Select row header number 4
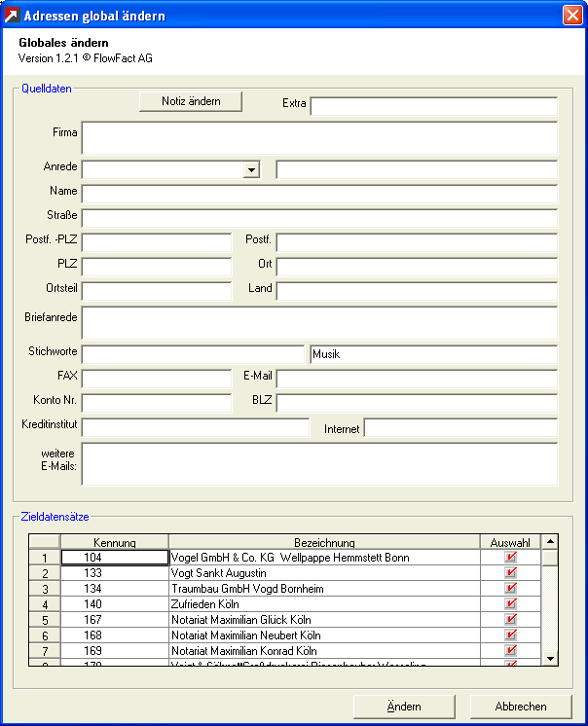Viewport: 588px width, 726px height. pos(45,604)
